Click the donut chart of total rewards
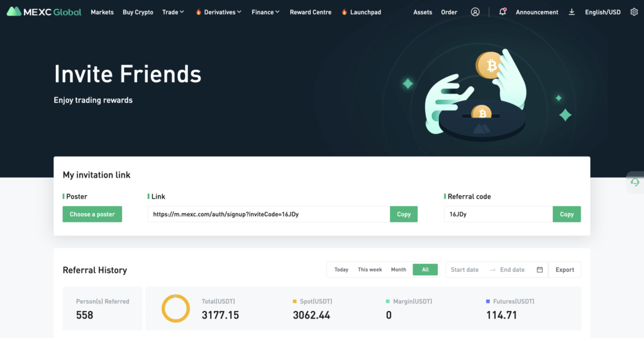644x338 pixels. 175,308
